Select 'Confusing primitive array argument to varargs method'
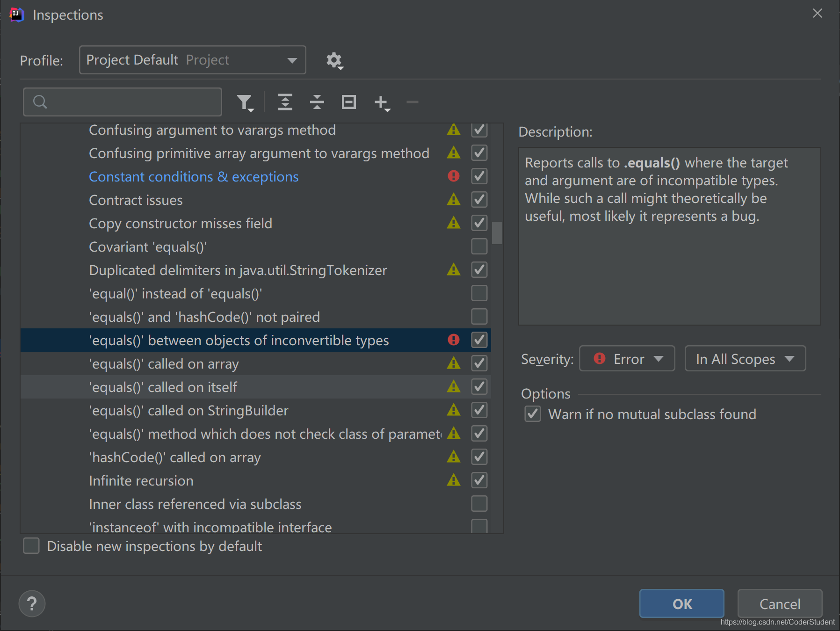Image resolution: width=840 pixels, height=631 pixels. [x=255, y=153]
